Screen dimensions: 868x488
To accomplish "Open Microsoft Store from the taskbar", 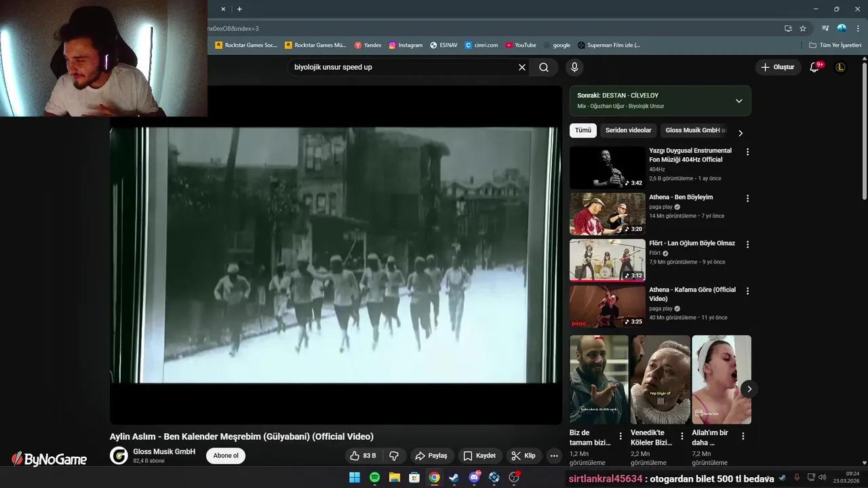I will pos(414,478).
